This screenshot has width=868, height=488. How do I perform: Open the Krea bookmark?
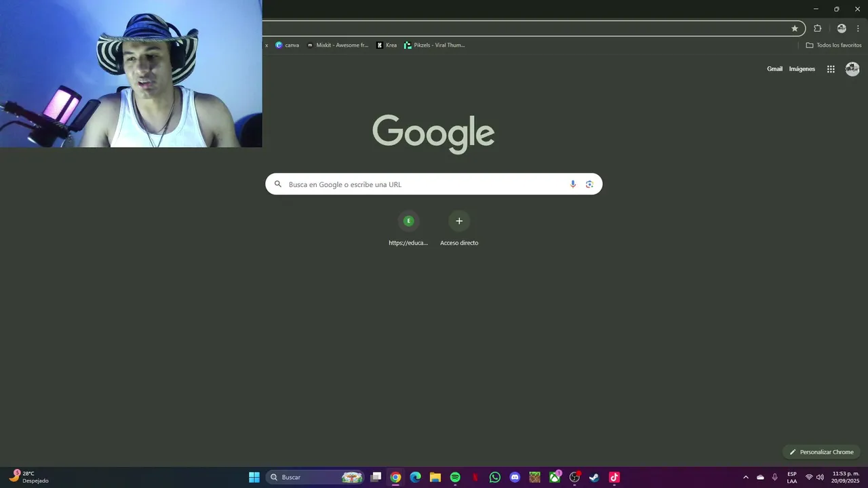pos(387,45)
